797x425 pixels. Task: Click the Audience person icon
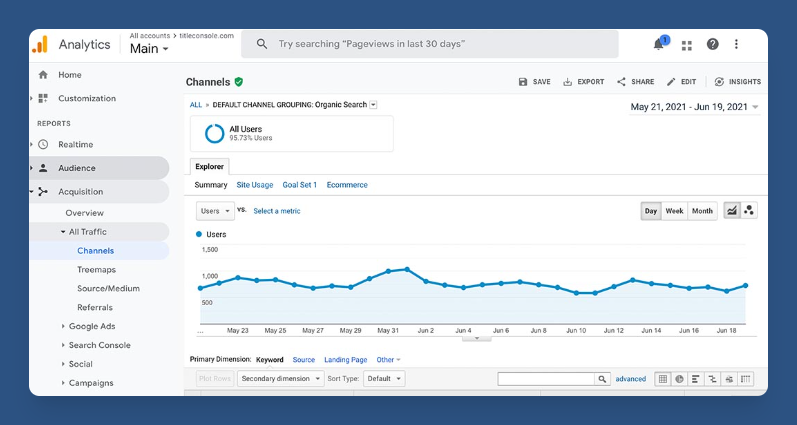[43, 168]
